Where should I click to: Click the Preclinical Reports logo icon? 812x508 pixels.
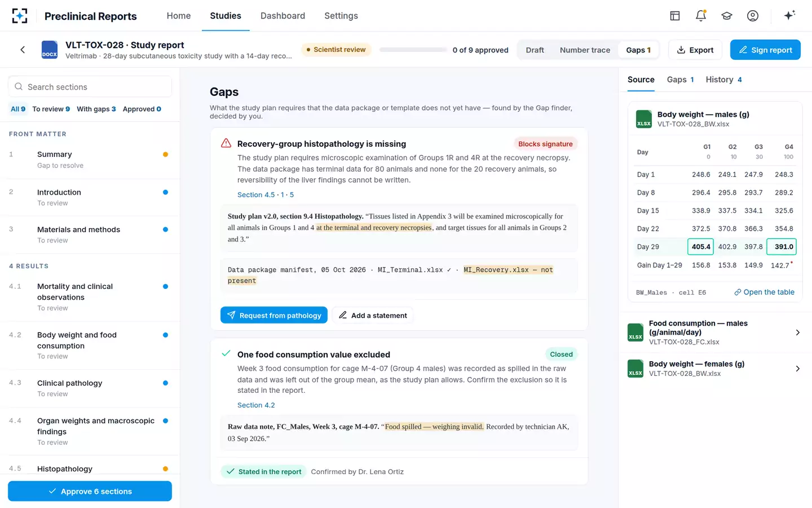(20, 16)
